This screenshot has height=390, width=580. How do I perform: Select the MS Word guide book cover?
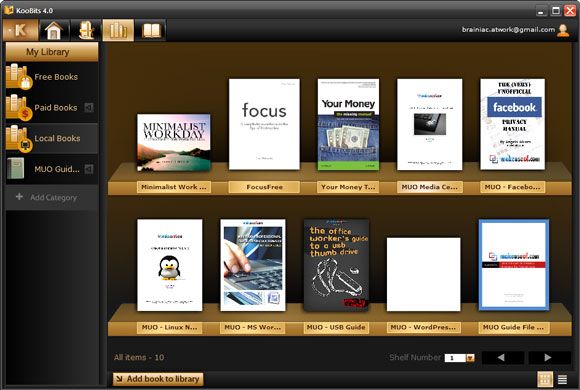click(253, 265)
